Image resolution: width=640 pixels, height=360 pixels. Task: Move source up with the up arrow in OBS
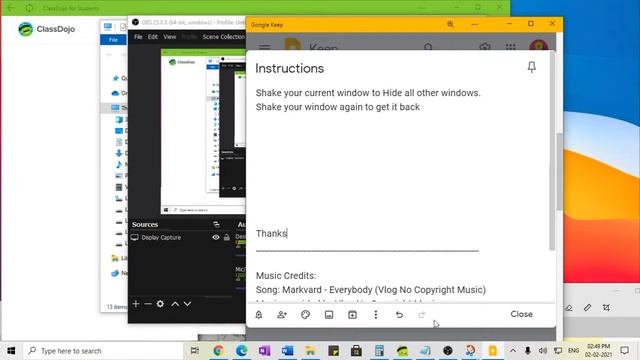tap(175, 304)
